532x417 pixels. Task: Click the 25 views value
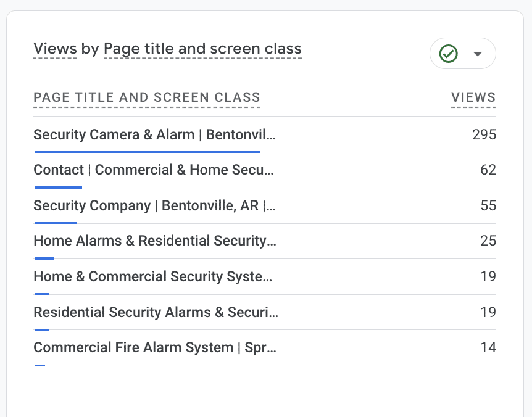(x=488, y=241)
